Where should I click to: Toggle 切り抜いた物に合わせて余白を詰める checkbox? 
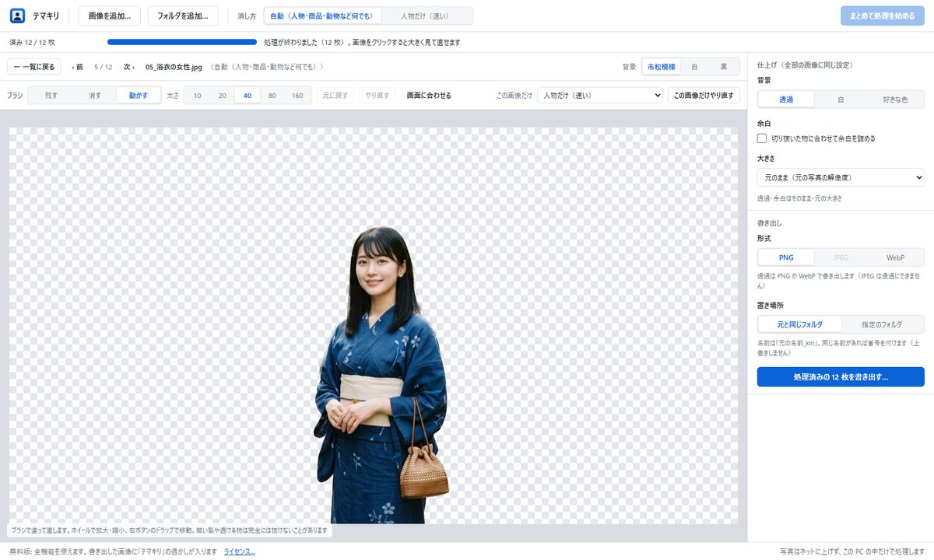point(762,138)
